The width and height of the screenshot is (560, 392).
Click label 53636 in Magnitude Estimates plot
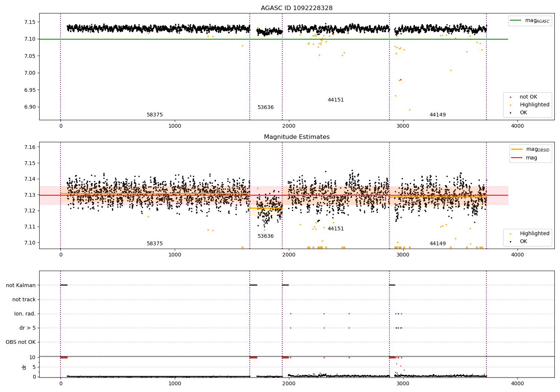click(265, 236)
